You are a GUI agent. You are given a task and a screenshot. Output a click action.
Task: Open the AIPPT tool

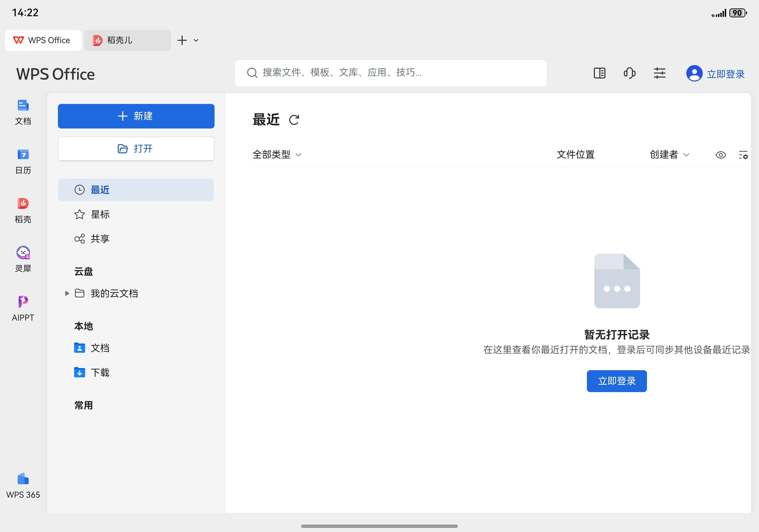point(23,309)
